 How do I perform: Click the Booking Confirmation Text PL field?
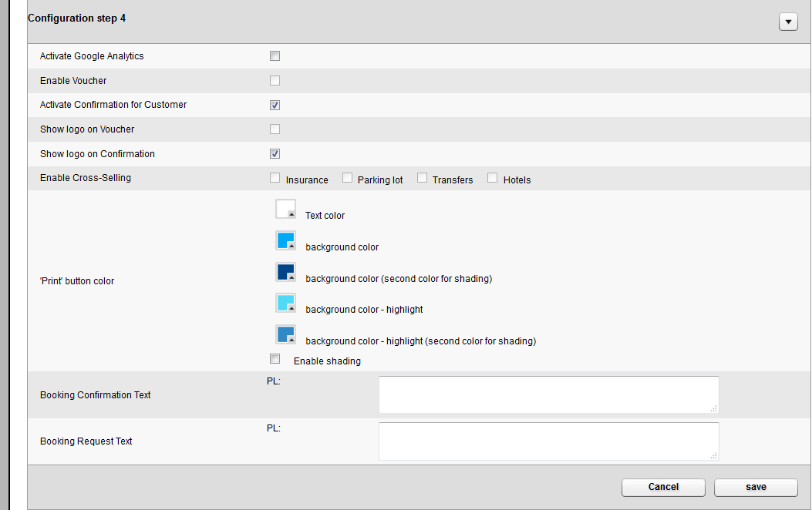(x=549, y=394)
